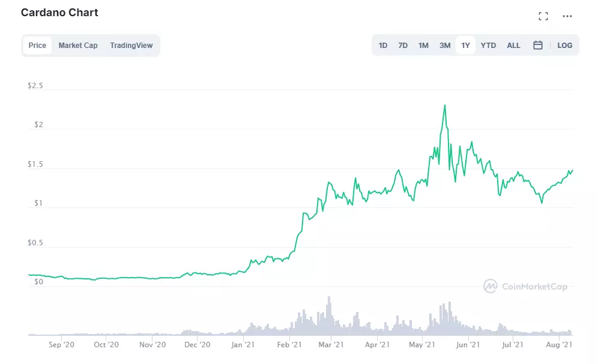Show ALL-time price history
This screenshot has width=598, height=364.
(x=513, y=44)
